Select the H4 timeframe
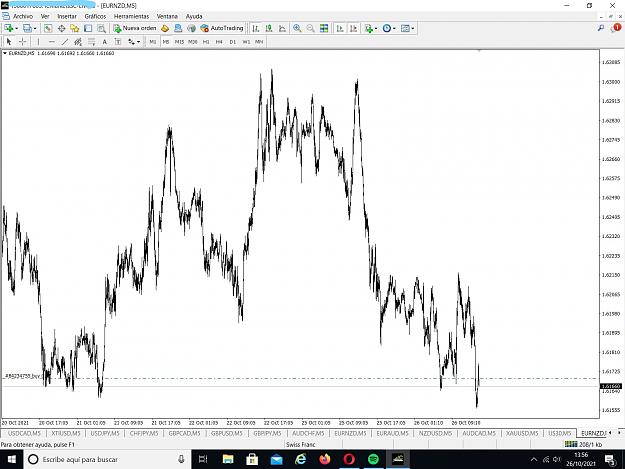Screen dimensions: 625x469 click(x=219, y=42)
